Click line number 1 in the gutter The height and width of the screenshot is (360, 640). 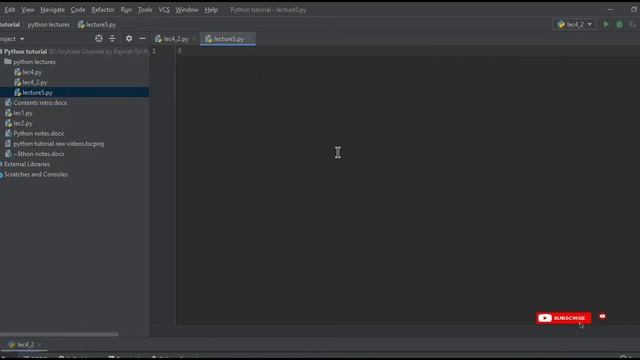(x=154, y=51)
